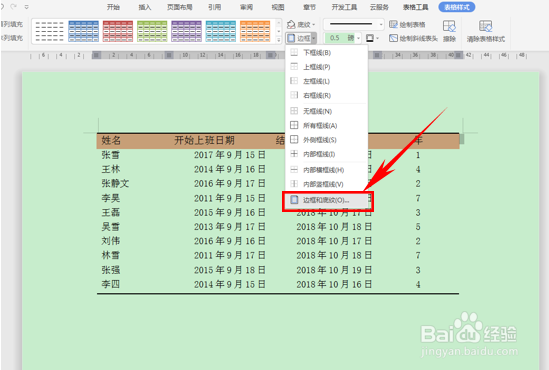The height and width of the screenshot is (370, 549).
Task: Open the 章节 tab
Action: click(x=310, y=7)
